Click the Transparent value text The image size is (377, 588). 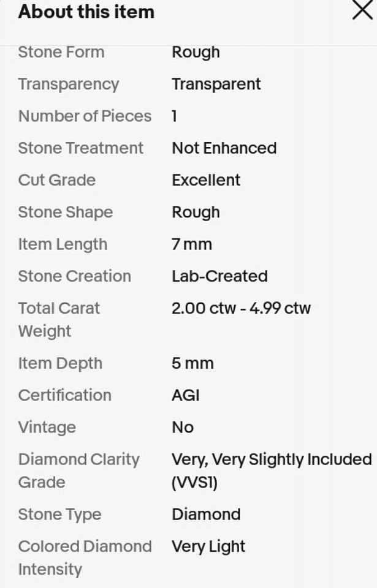tap(216, 84)
